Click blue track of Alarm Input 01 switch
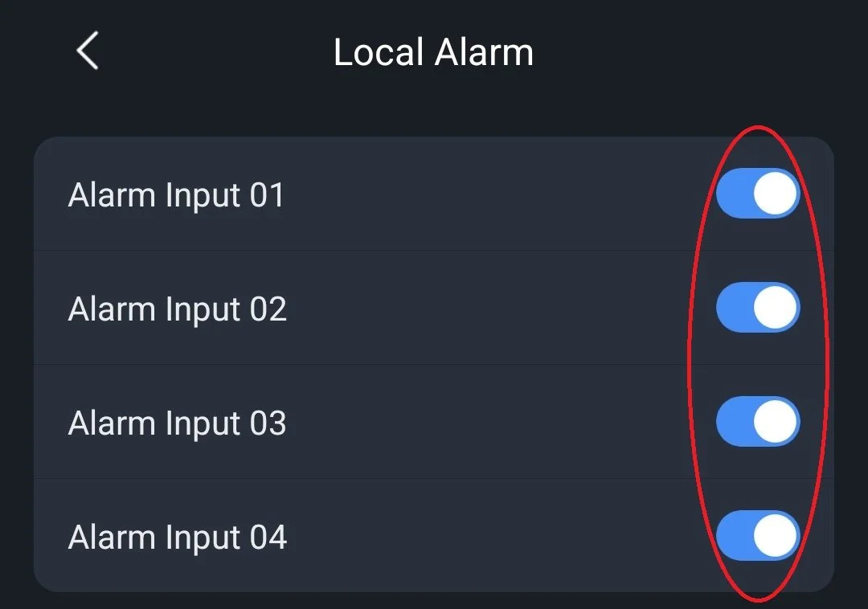Image resolution: width=868 pixels, height=609 pixels. [x=734, y=193]
